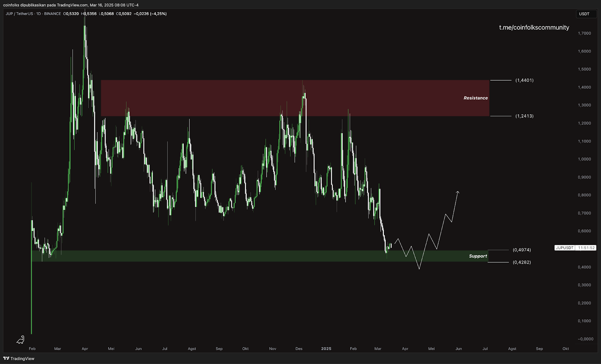The image size is (601, 364).
Task: Select the red resistance zone rectangle
Action: tap(295, 98)
